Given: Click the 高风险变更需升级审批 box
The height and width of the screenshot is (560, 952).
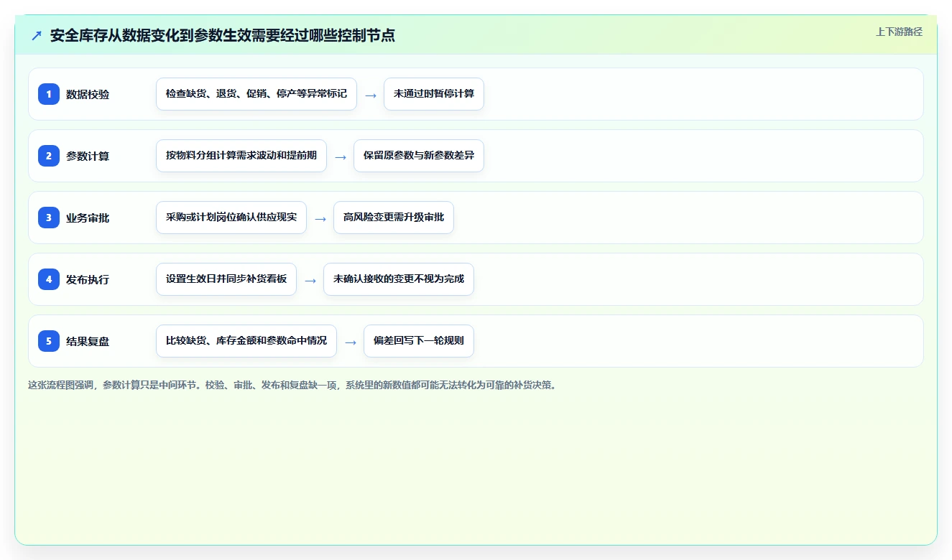Looking at the screenshot, I should pos(394,218).
